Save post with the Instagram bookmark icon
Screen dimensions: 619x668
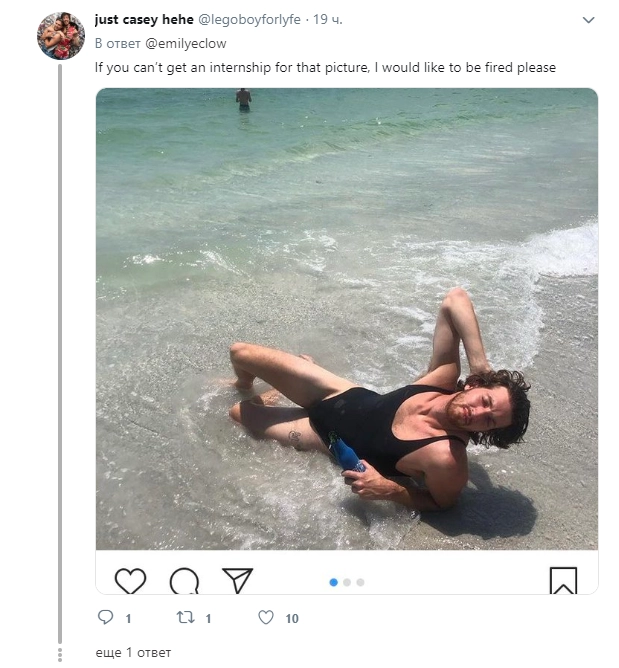tap(563, 581)
